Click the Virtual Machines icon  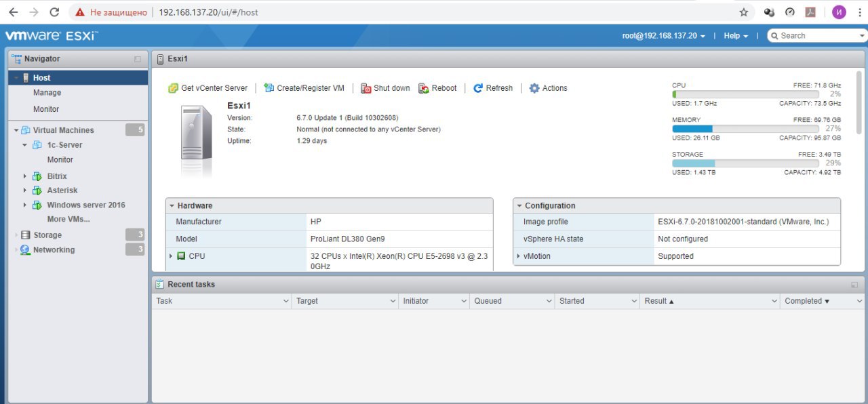point(26,130)
